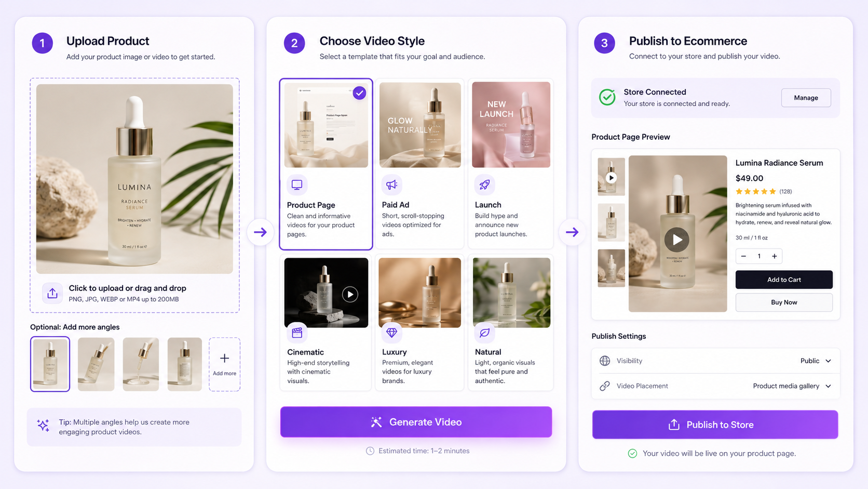
Task: Click Add to Cart in the preview
Action: [x=784, y=280]
